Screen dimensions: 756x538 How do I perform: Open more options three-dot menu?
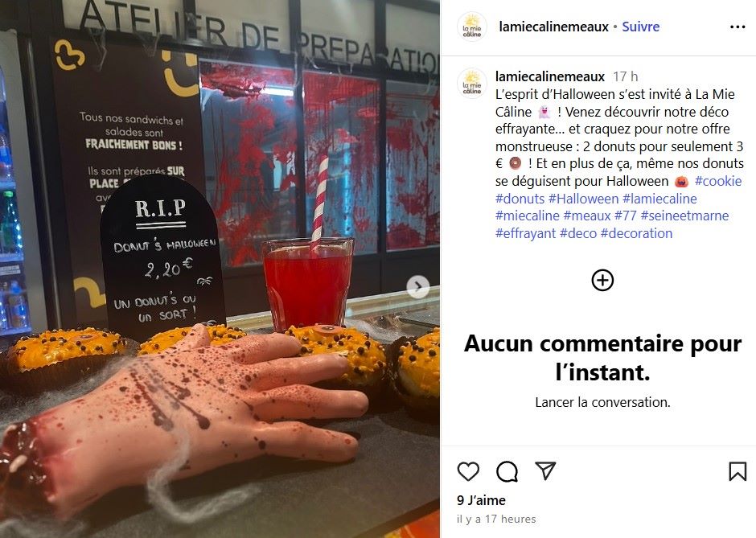(738, 27)
